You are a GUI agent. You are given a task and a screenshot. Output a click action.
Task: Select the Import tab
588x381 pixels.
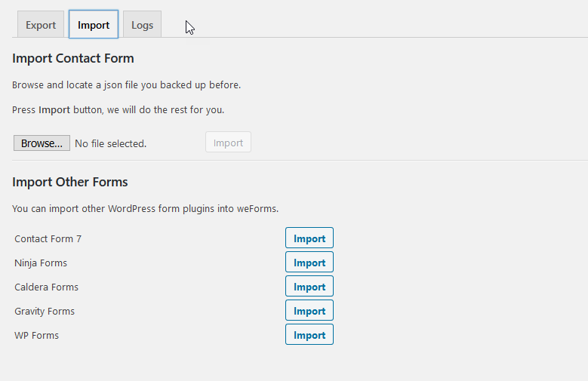point(94,25)
